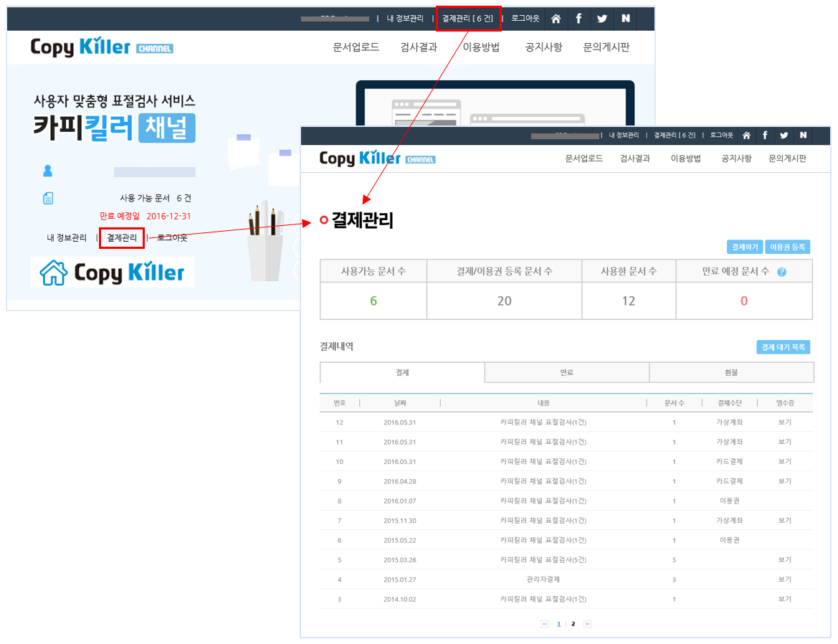Open Facebook icon in back window top bar
The height and width of the screenshot is (644, 838).
click(x=578, y=19)
